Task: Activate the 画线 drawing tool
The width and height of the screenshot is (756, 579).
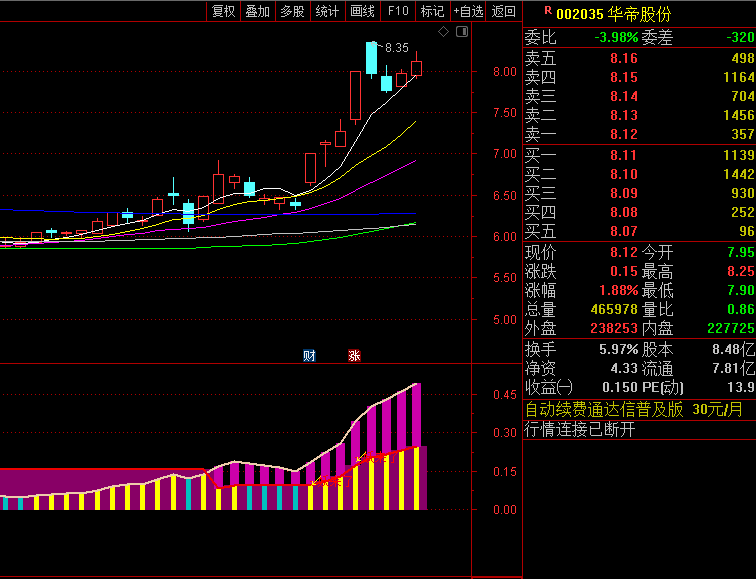Action: click(362, 11)
